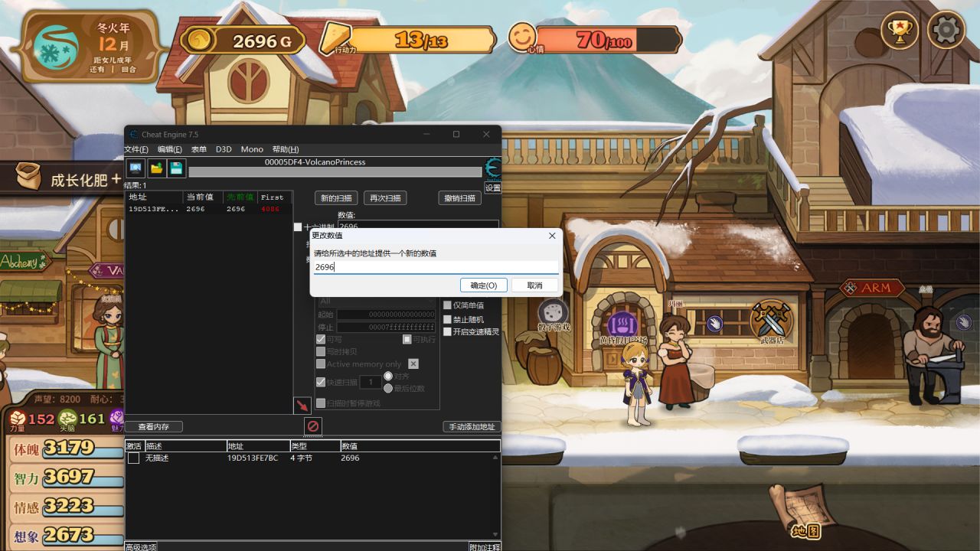980x551 pixels.
Task: Click the red arrow add-to-address-list icon
Action: pyautogui.click(x=302, y=405)
